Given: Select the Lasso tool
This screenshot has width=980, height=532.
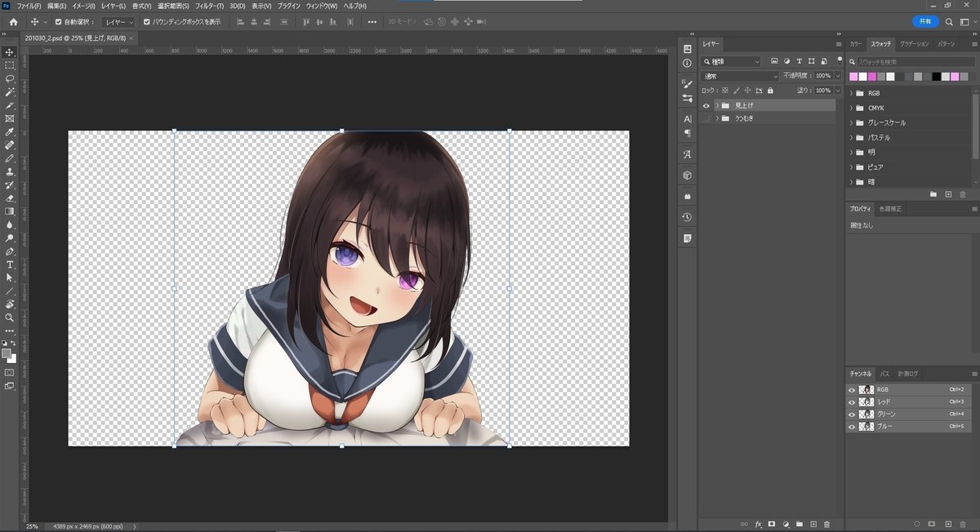Looking at the screenshot, I should click(x=10, y=78).
